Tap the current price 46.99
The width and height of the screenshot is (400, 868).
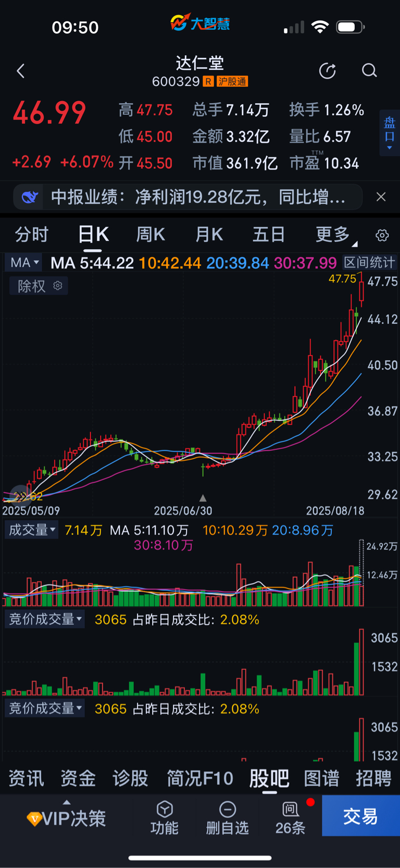(x=49, y=113)
